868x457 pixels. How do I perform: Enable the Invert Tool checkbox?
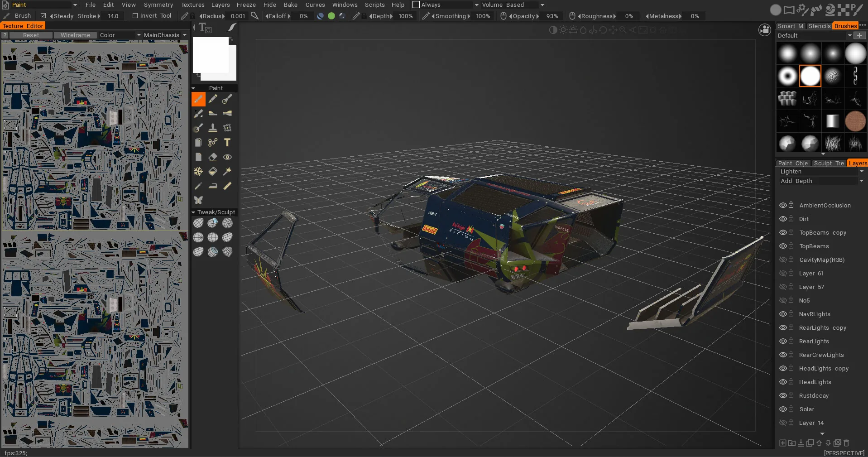135,16
